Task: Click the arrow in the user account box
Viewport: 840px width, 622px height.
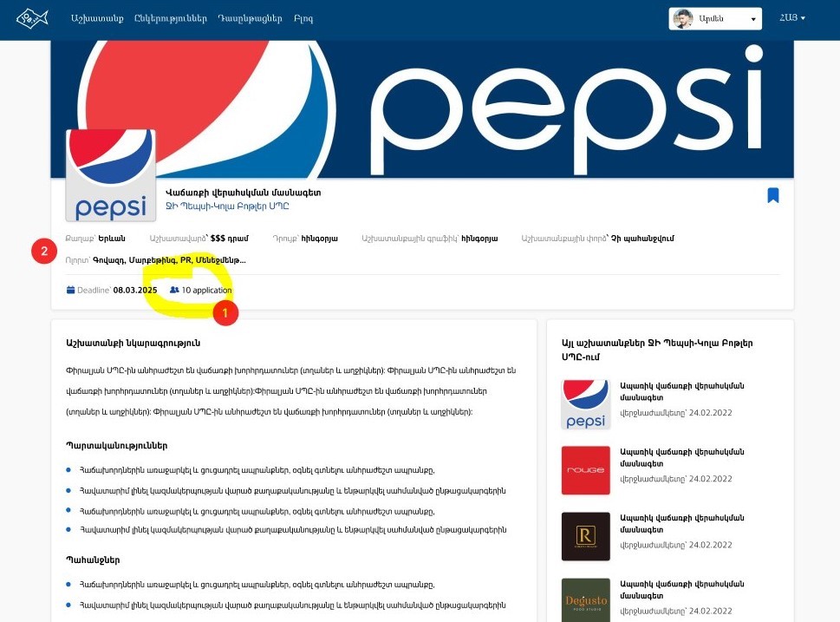Action: click(753, 19)
